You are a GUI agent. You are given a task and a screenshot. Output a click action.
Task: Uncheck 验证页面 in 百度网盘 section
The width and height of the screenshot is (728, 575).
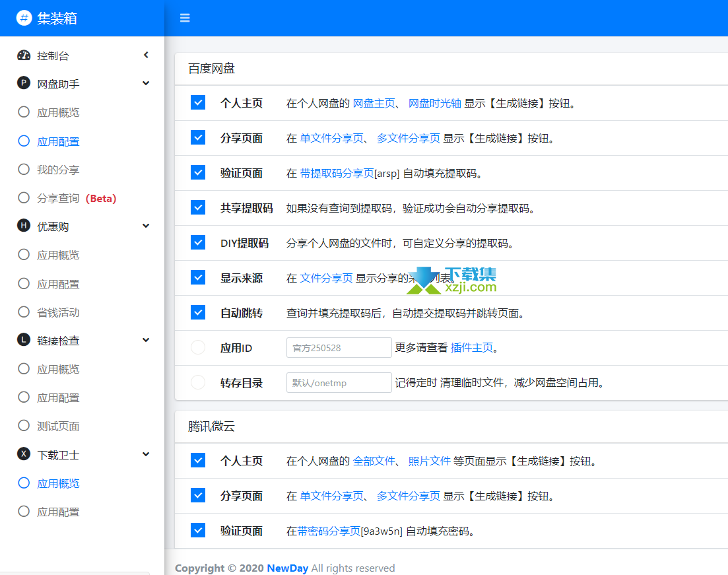coord(198,172)
